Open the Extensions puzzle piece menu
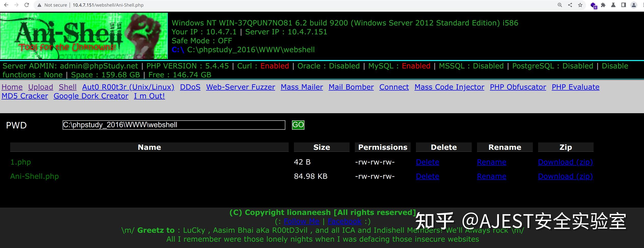The width and height of the screenshot is (644, 248). 603,5
